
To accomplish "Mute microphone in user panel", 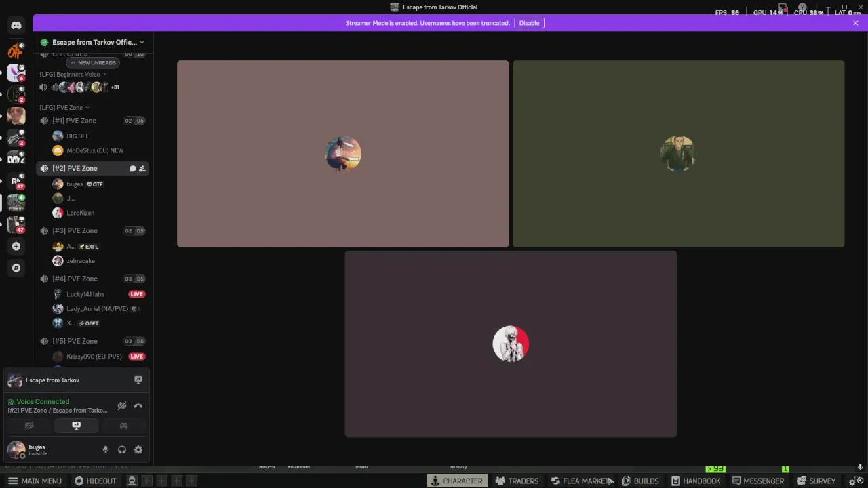I will coord(106,449).
